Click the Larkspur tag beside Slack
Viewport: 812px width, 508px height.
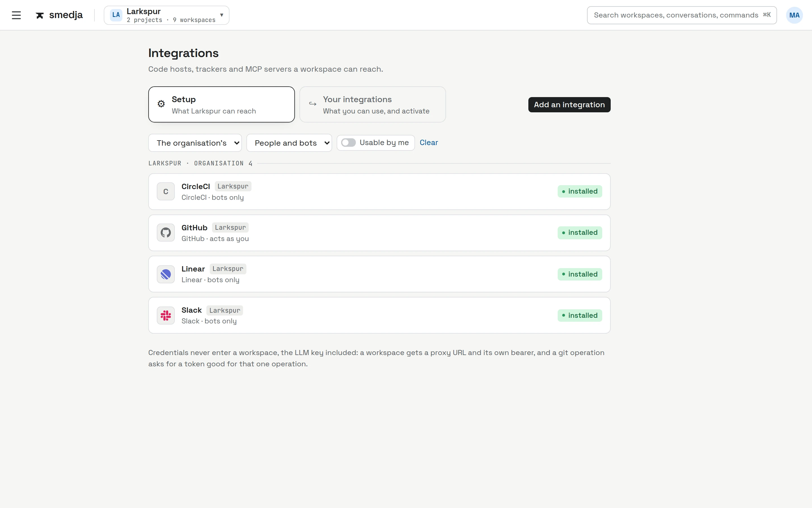tap(225, 310)
